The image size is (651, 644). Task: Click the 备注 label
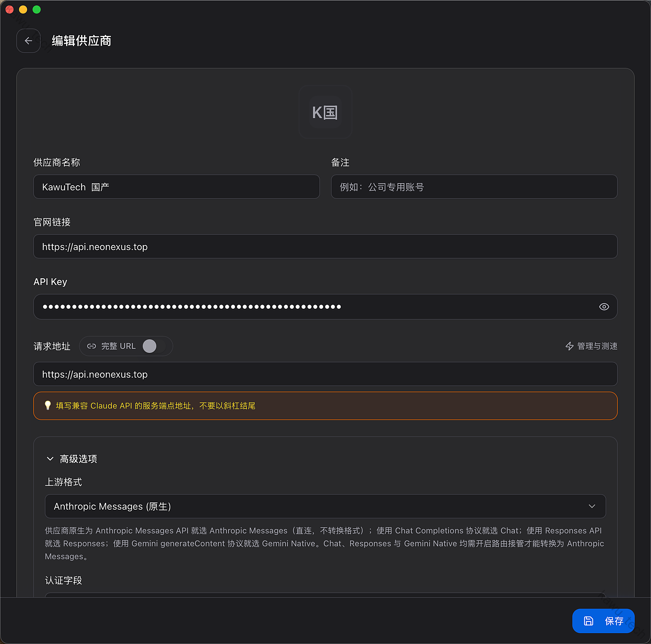point(340,163)
